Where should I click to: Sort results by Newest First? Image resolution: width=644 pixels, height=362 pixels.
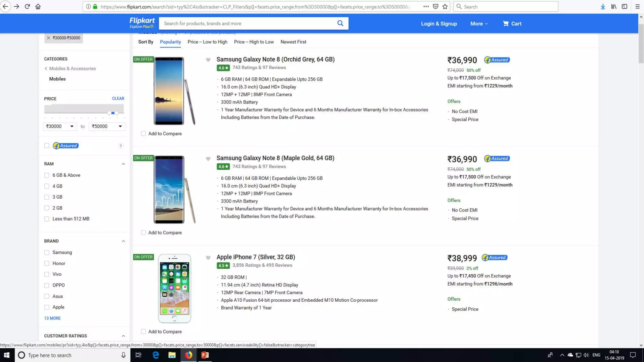[x=293, y=42]
